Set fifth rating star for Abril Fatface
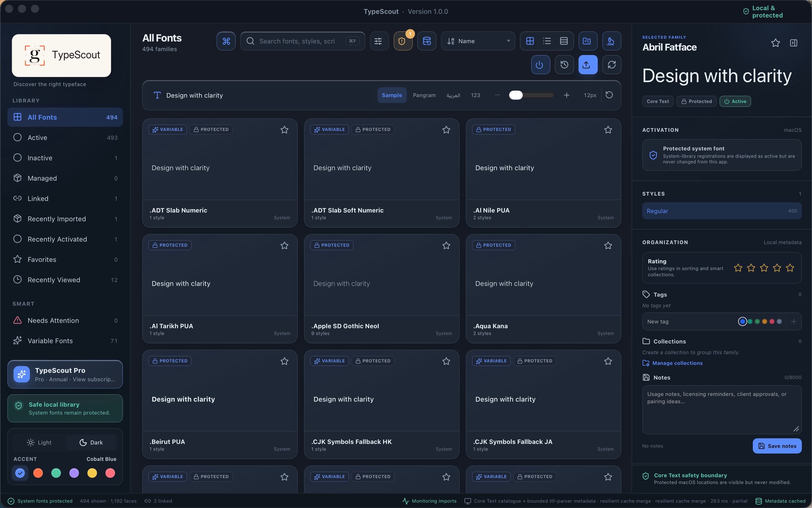The height and width of the screenshot is (508, 812). [790, 268]
